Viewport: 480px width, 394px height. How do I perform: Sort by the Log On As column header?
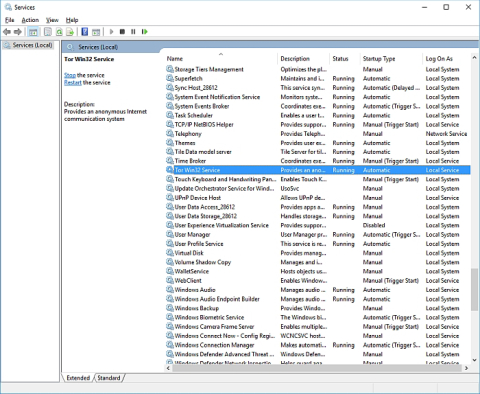tap(446, 59)
